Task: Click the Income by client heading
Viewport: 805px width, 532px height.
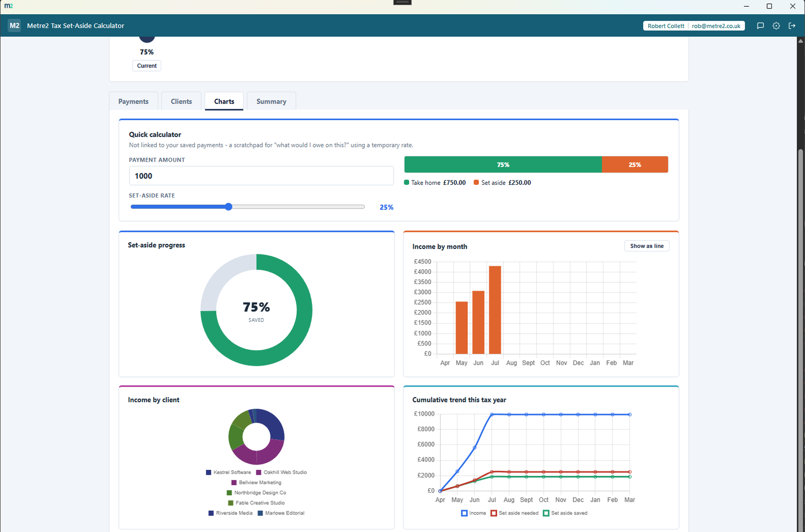Action: tap(154, 400)
